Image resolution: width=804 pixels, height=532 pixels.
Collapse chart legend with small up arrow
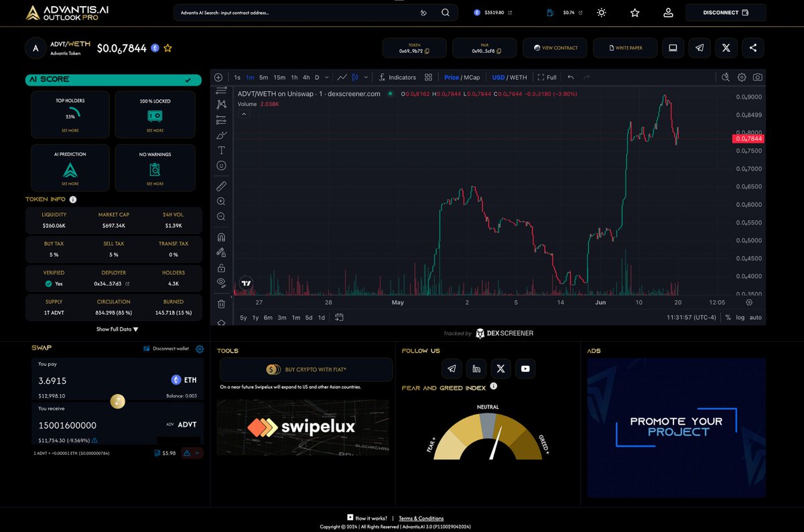point(244,114)
